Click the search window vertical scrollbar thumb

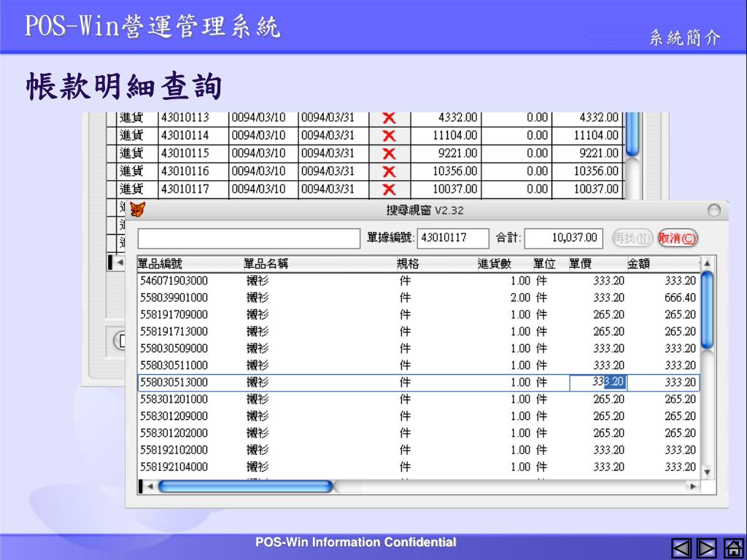pos(708,311)
